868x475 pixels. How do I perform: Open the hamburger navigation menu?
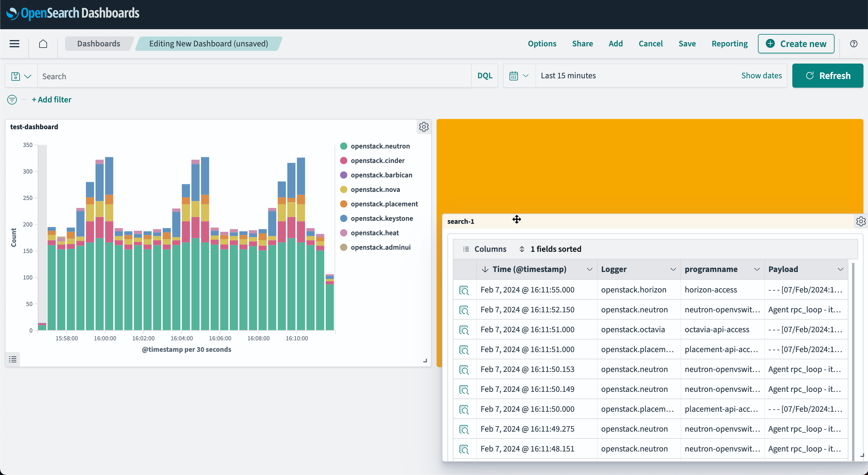coord(14,44)
